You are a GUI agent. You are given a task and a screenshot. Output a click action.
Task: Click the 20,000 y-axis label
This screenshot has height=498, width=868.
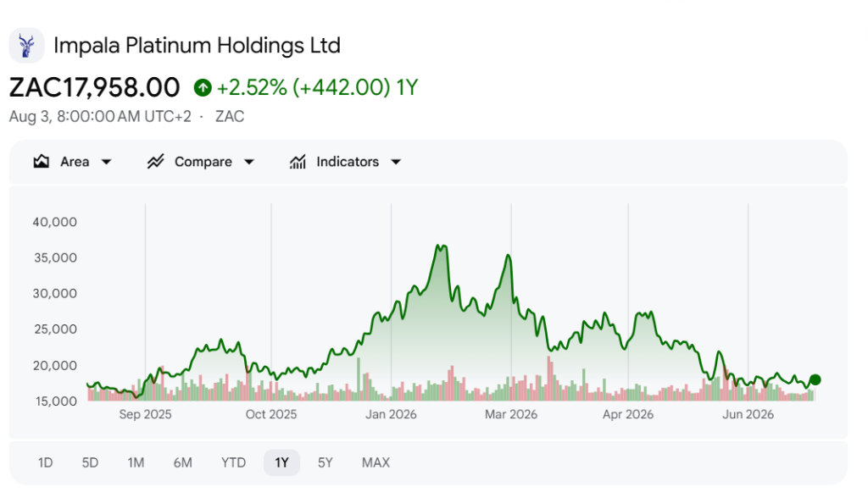click(x=55, y=365)
